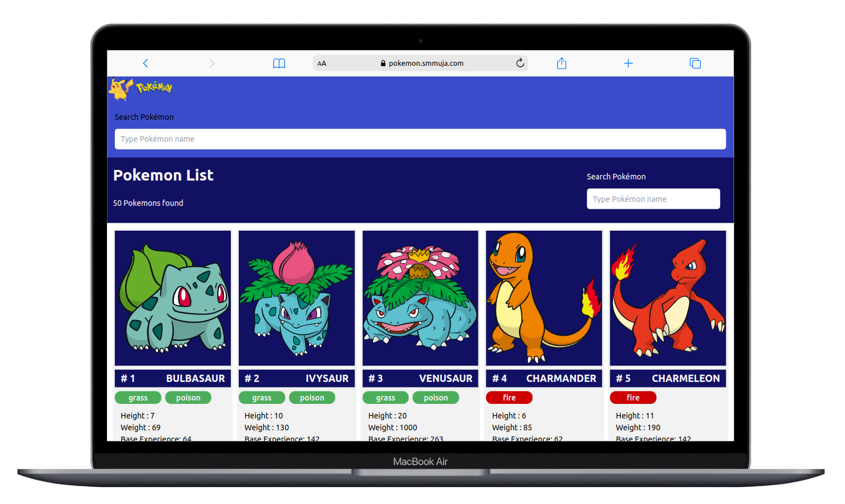The image size is (845, 504).
Task: Click Bulbasaur's 'Weight : 69' text
Action: [x=140, y=427]
